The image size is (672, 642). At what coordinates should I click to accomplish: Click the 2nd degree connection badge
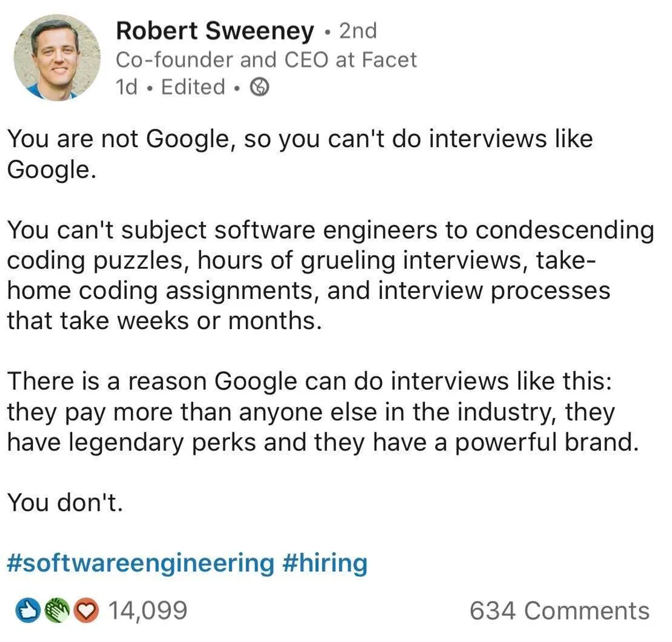point(358,31)
